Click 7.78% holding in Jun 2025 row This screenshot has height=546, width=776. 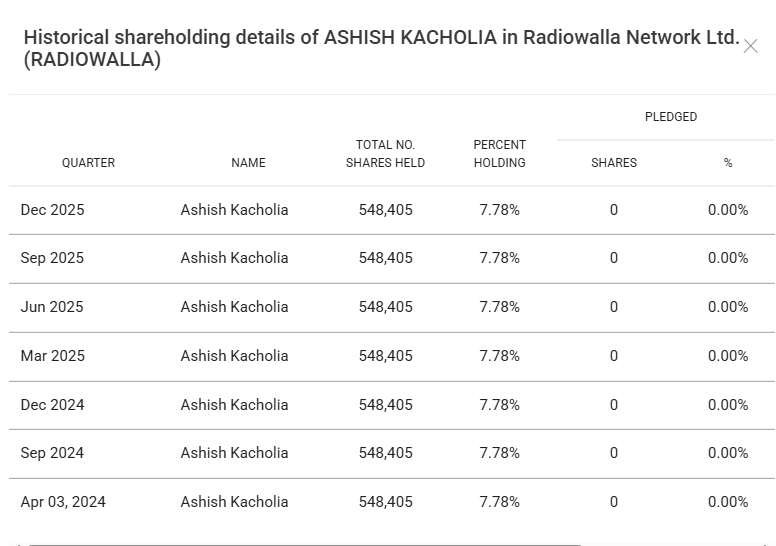tap(499, 307)
